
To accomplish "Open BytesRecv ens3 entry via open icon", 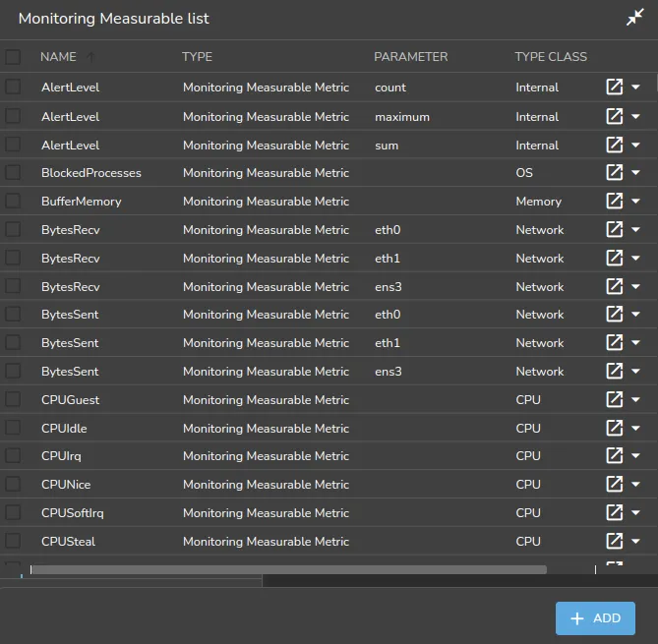I will (615, 286).
